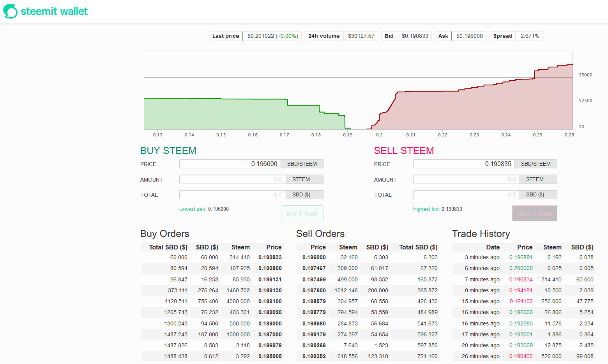Click the Buy Orders heading
608x364 pixels.
pos(164,233)
